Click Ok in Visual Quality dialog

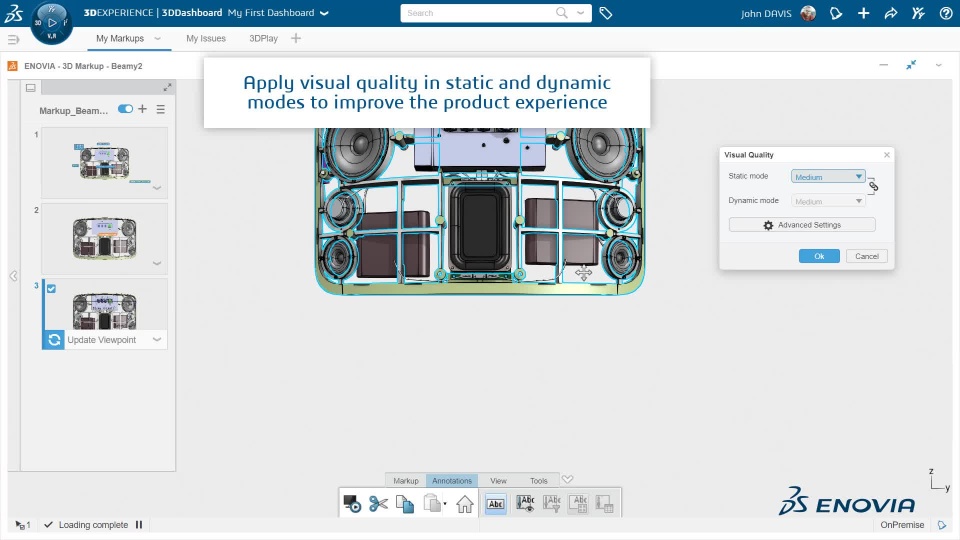coord(819,256)
